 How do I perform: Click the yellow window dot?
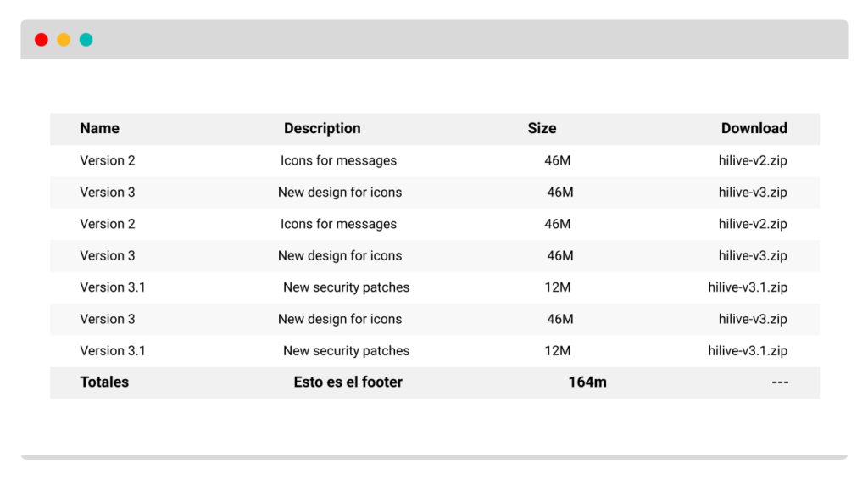pos(64,40)
